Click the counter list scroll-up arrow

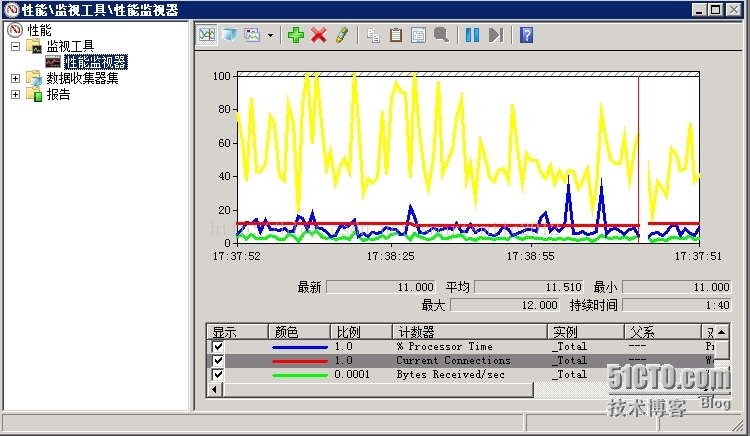[722, 332]
